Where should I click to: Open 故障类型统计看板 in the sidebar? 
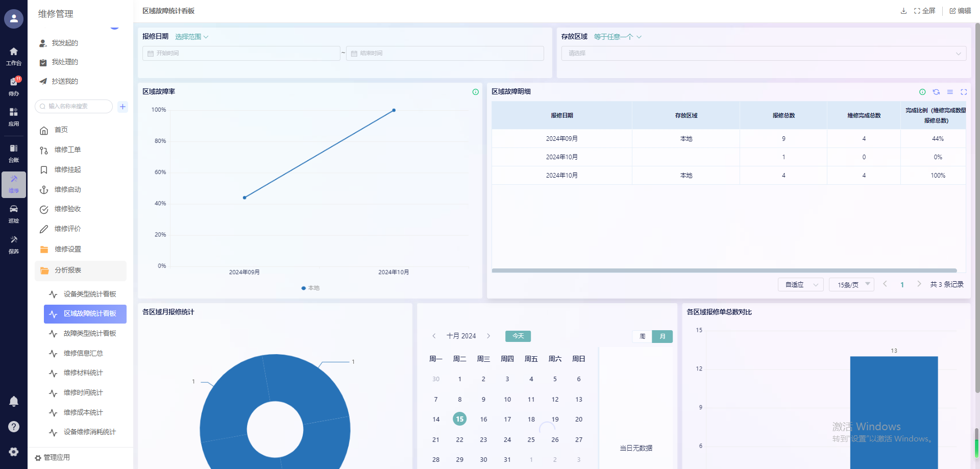[x=89, y=333]
